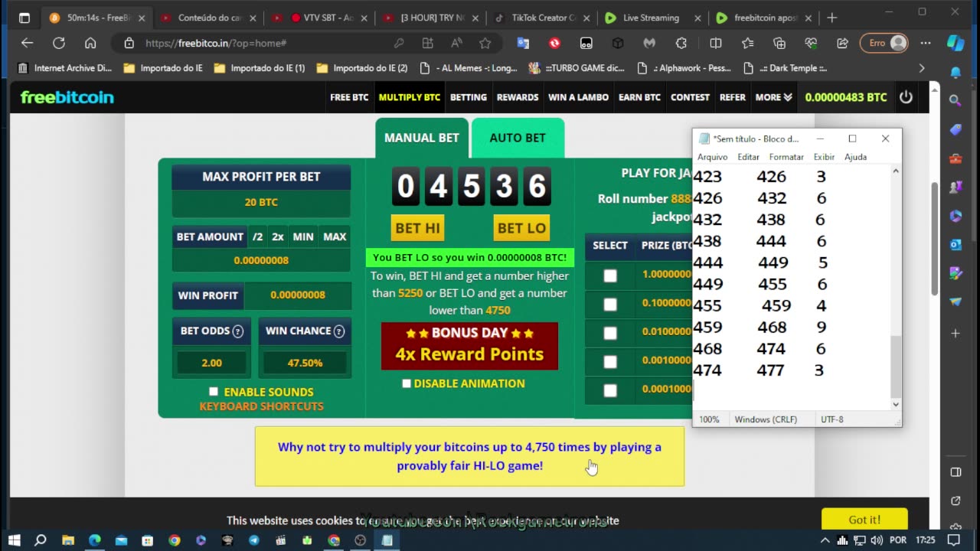This screenshot has width=980, height=551.
Task: Halve the bet amount with /2
Action: pyautogui.click(x=257, y=236)
